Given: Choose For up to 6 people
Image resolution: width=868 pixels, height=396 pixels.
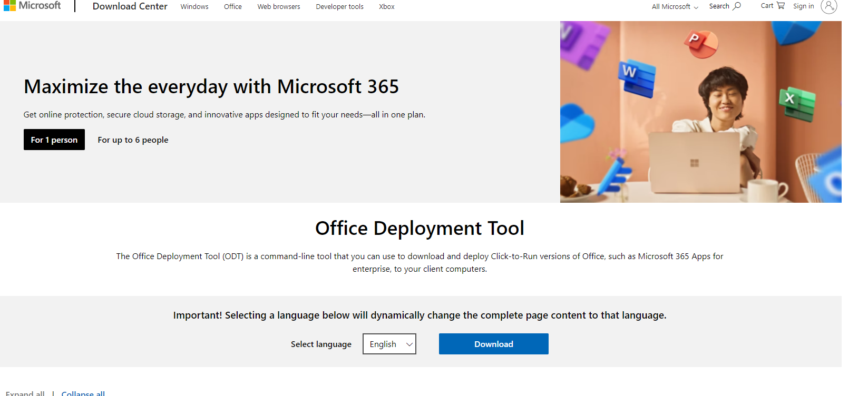Looking at the screenshot, I should click(x=133, y=140).
